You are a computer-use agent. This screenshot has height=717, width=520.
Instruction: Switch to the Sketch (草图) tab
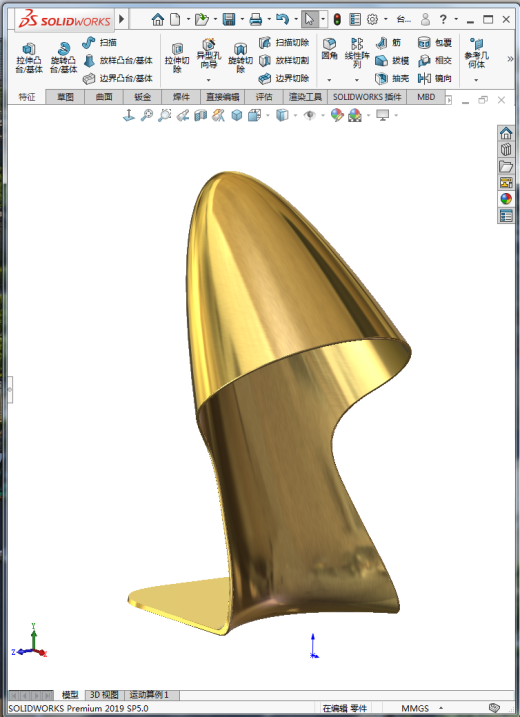point(65,97)
